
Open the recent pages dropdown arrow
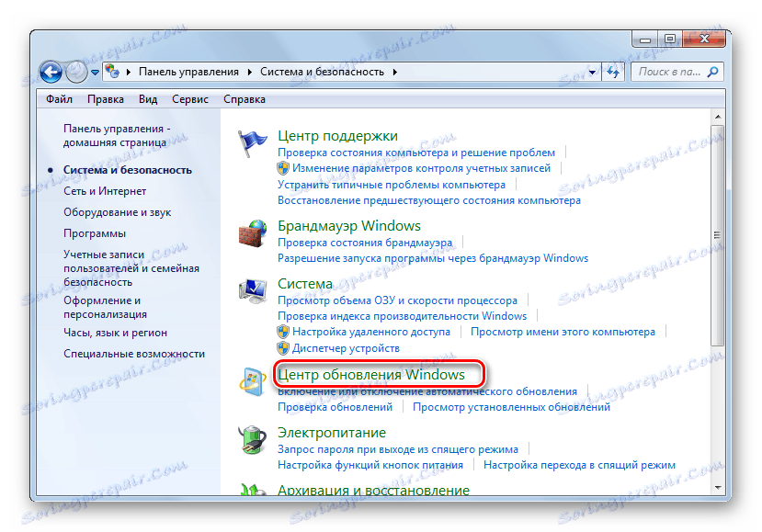pos(95,73)
